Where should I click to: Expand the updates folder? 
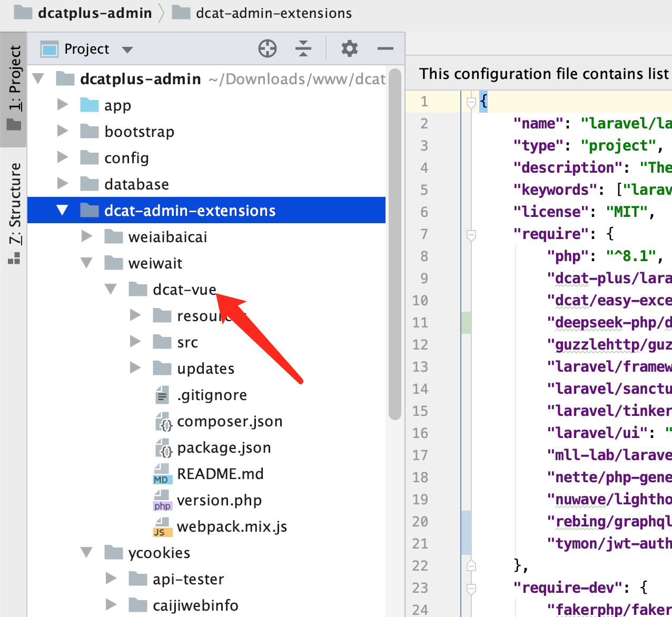click(x=135, y=367)
